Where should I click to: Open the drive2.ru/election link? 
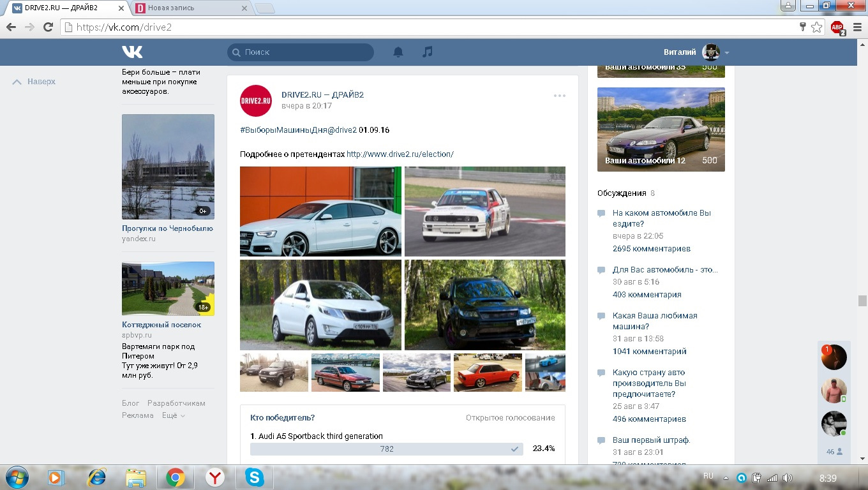click(400, 154)
